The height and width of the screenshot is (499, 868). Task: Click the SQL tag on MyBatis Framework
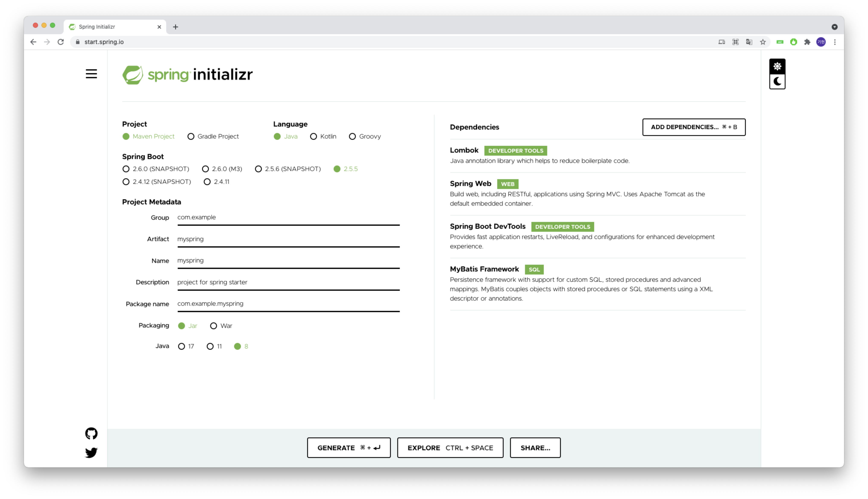(534, 269)
